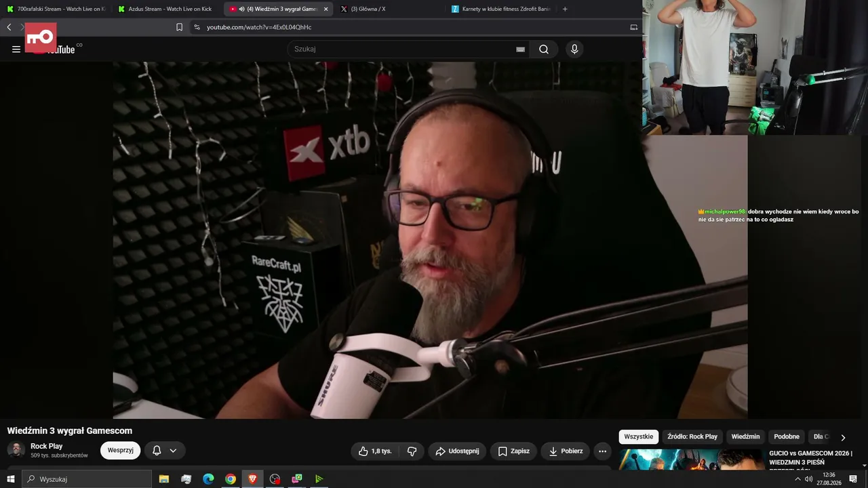
Task: Select the Podobne filter chip
Action: 787,436
